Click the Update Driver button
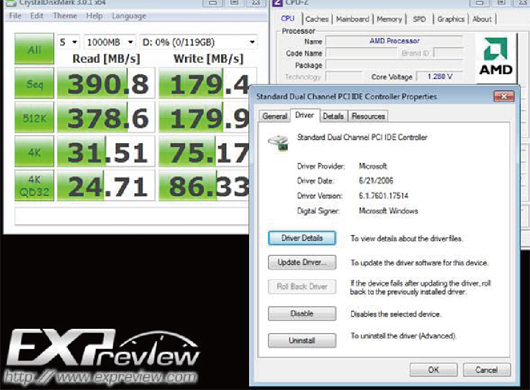The width and height of the screenshot is (530, 390). pos(302,262)
